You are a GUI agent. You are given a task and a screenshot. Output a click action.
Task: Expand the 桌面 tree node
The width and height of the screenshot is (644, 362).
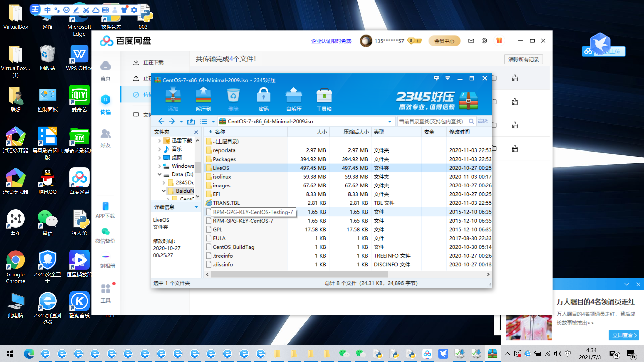click(160, 158)
